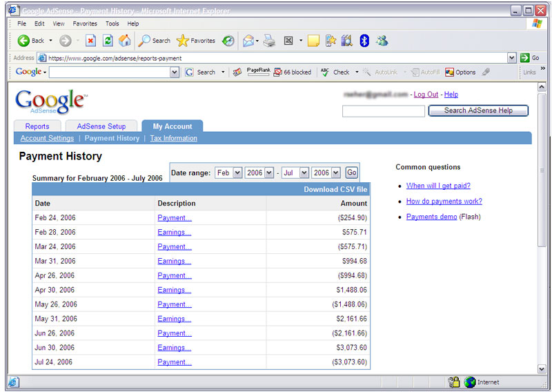This screenshot has height=392, width=552.
Task: Open the Google logo toolbar menu dropdown
Action: 45,72
